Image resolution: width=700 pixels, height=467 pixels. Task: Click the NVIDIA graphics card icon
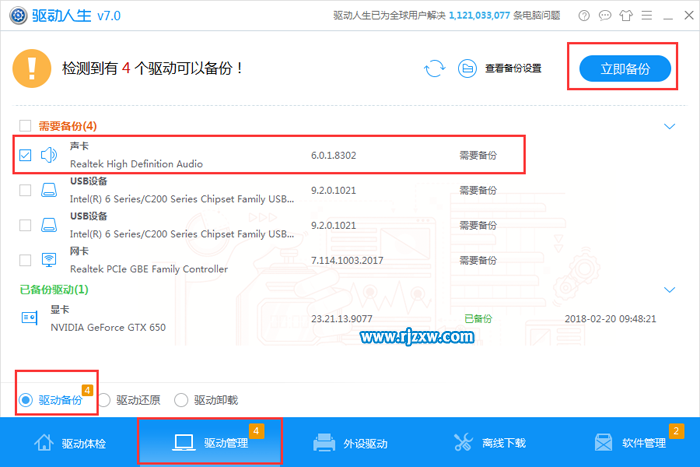(x=29, y=318)
